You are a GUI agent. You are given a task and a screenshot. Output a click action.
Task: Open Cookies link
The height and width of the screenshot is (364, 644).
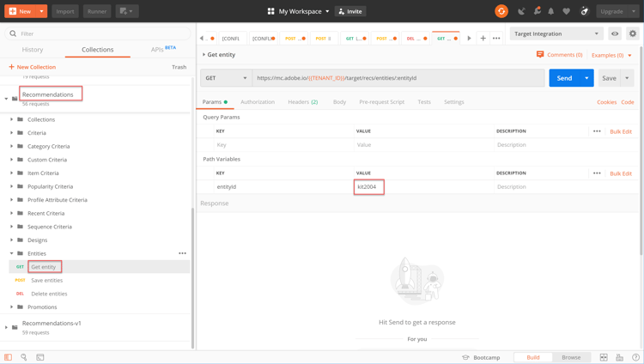pyautogui.click(x=606, y=102)
